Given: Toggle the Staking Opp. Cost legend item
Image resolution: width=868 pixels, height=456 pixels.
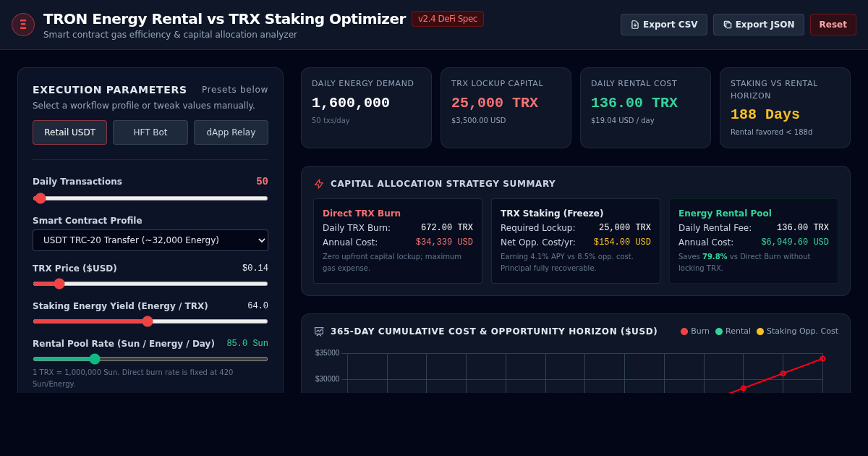Looking at the screenshot, I should pyautogui.click(x=797, y=332).
